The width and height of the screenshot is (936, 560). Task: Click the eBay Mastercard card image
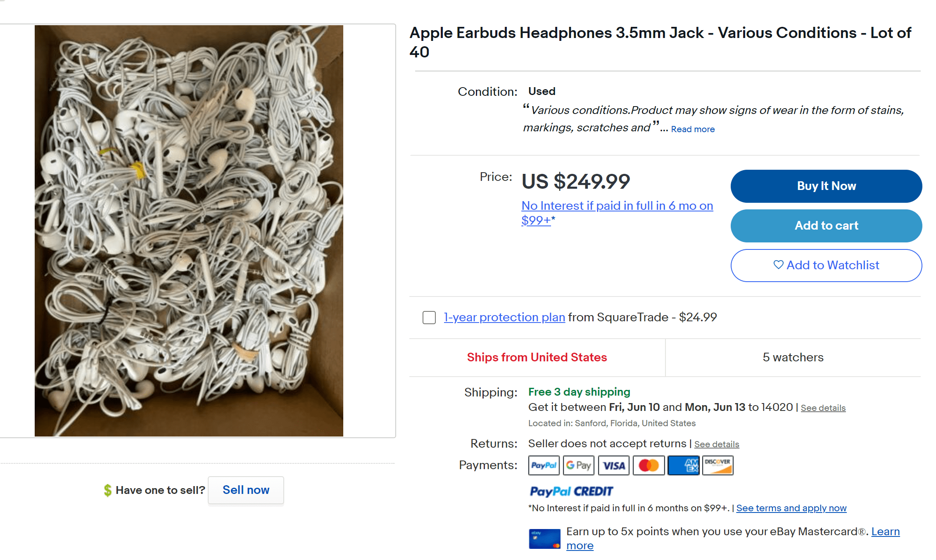[x=544, y=539]
